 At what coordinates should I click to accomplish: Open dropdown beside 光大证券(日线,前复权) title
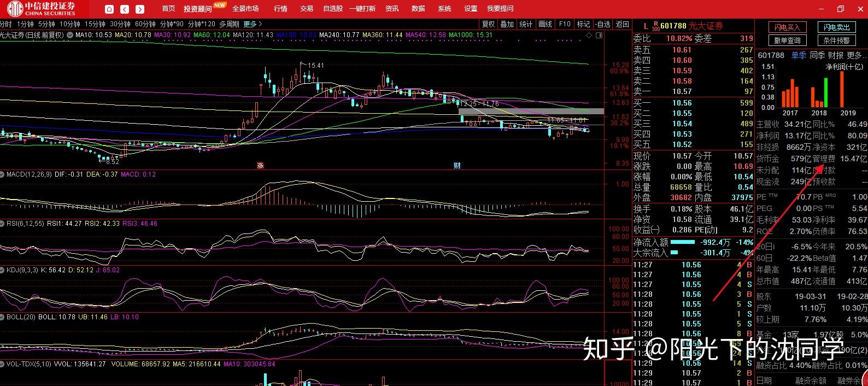(x=69, y=35)
